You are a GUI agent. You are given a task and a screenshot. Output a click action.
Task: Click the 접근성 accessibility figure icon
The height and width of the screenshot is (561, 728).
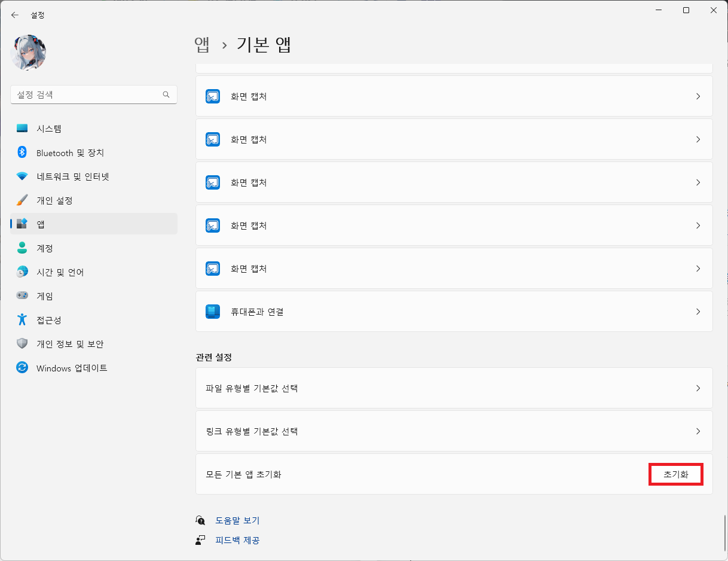pyautogui.click(x=22, y=320)
